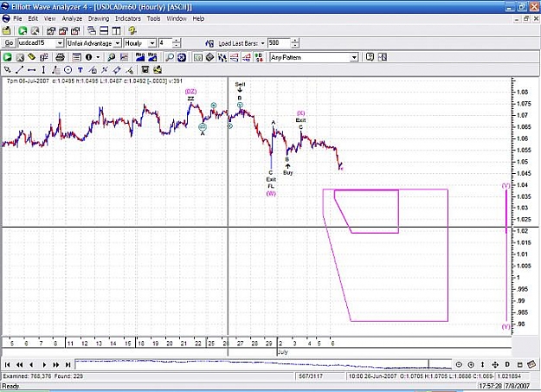Open the Edit menu
This screenshot has height=392, width=541.
(33, 19)
